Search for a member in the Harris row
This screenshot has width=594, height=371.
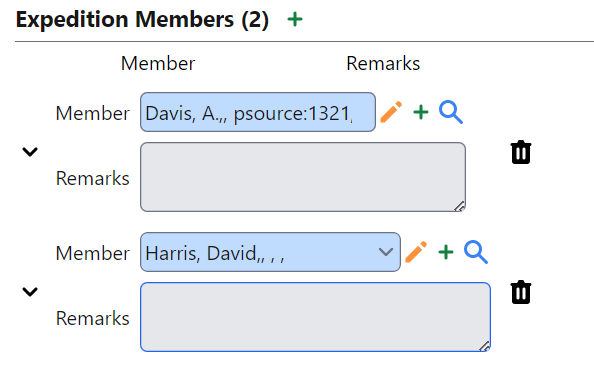click(476, 252)
